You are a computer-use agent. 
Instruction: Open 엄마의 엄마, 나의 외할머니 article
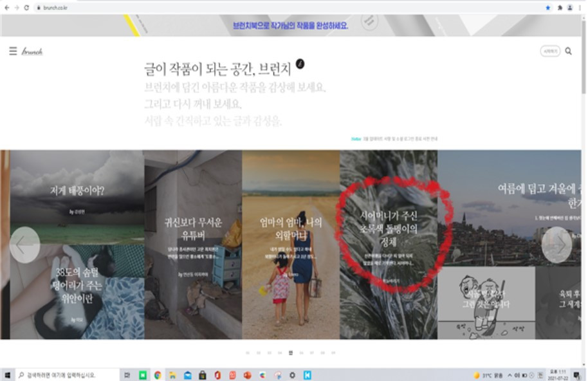tap(291, 245)
